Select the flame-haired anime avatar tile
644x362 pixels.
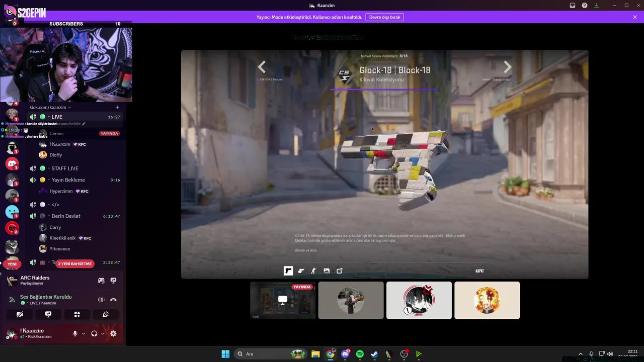487,300
